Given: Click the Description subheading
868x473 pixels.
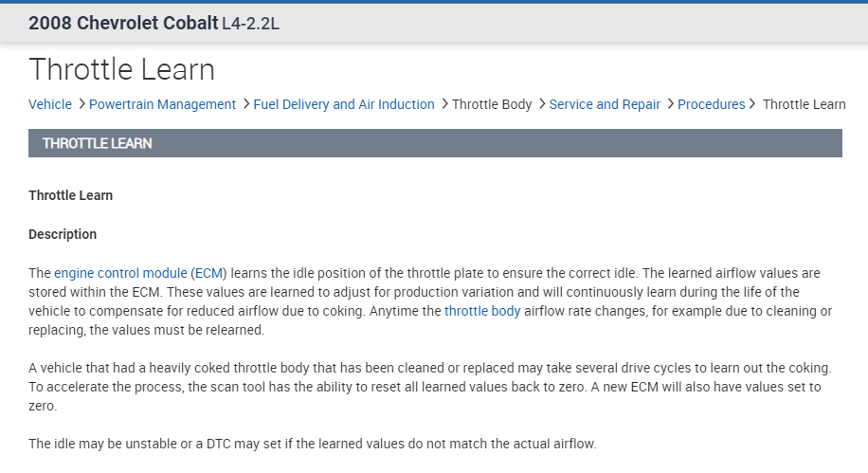Looking at the screenshot, I should pyautogui.click(x=63, y=234).
